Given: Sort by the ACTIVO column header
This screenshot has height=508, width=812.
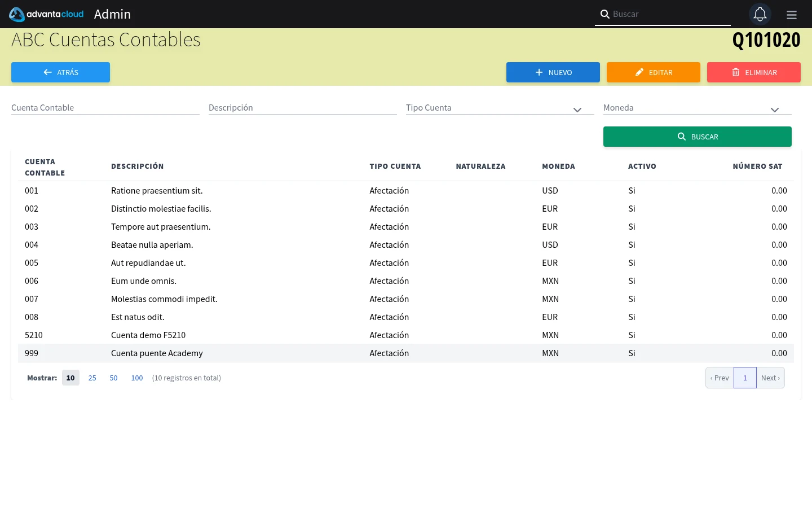Looking at the screenshot, I should 642,167.
